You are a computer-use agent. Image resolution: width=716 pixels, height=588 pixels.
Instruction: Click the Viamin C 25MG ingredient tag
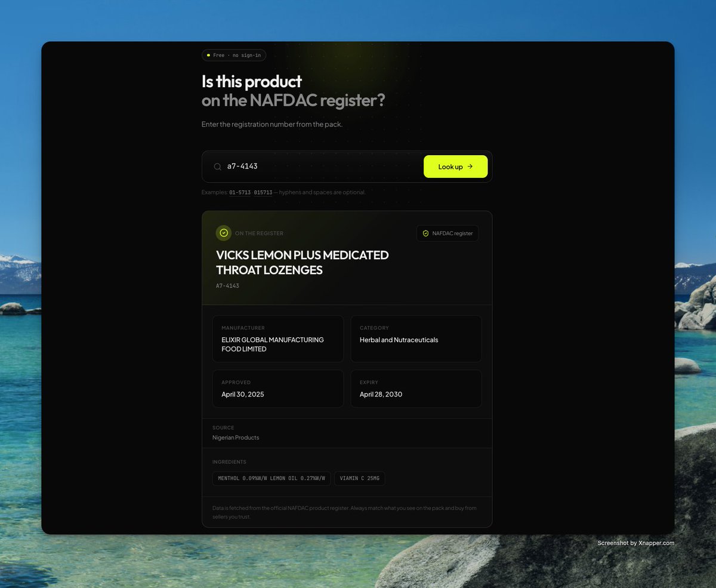click(359, 478)
